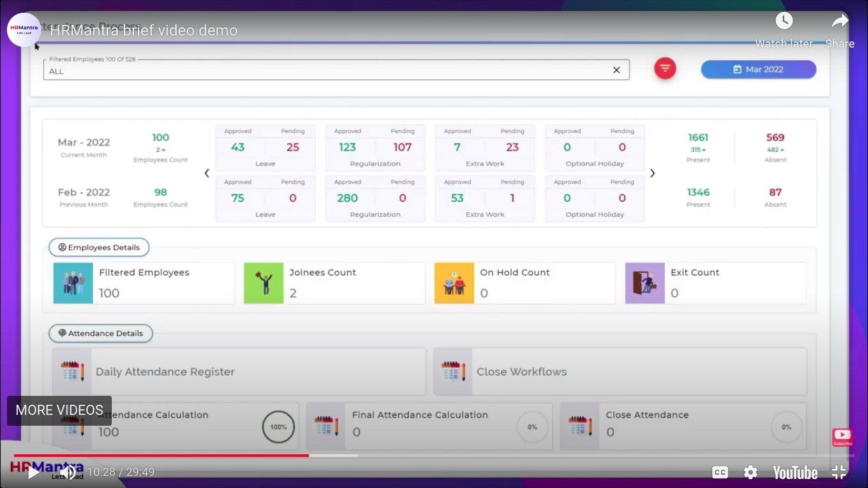
Task: Click the Mar 2022 approved Leave count 43
Action: pos(238,147)
